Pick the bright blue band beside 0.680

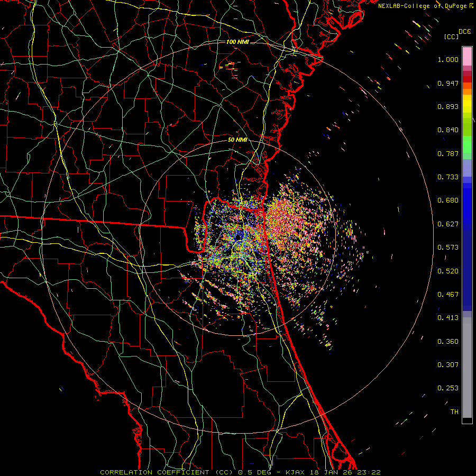(x=467, y=204)
